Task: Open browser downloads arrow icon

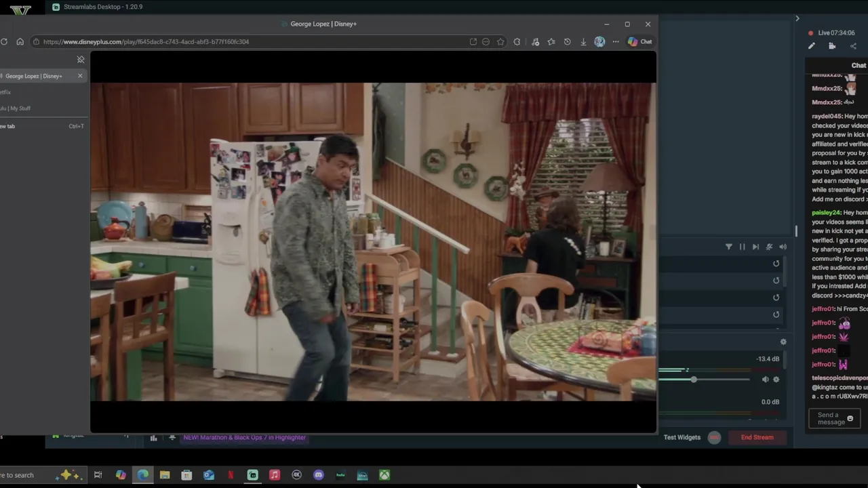Action: pos(583,41)
